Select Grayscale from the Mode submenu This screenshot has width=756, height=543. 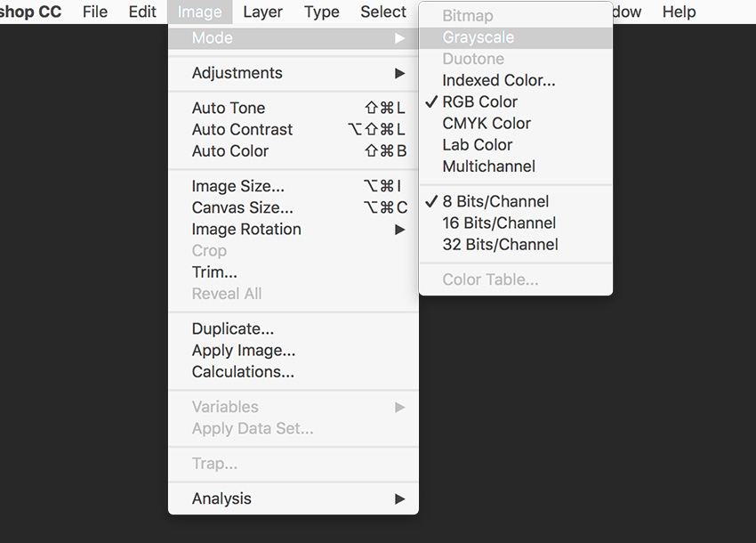click(478, 37)
